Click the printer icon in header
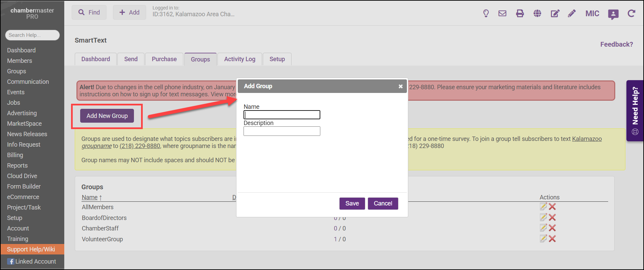 520,14
